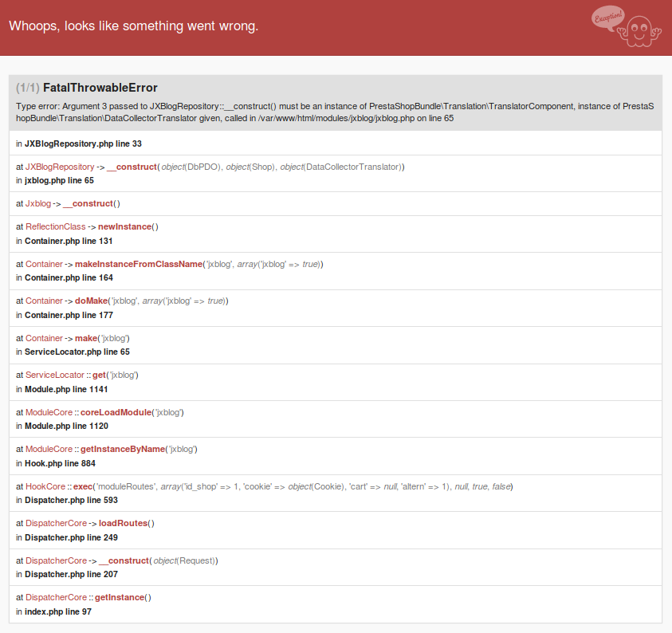Click the getInstance method name
672x633 pixels.
click(x=120, y=597)
